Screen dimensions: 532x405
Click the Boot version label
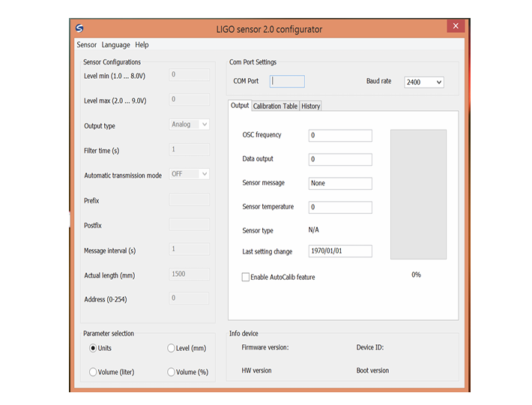click(372, 370)
